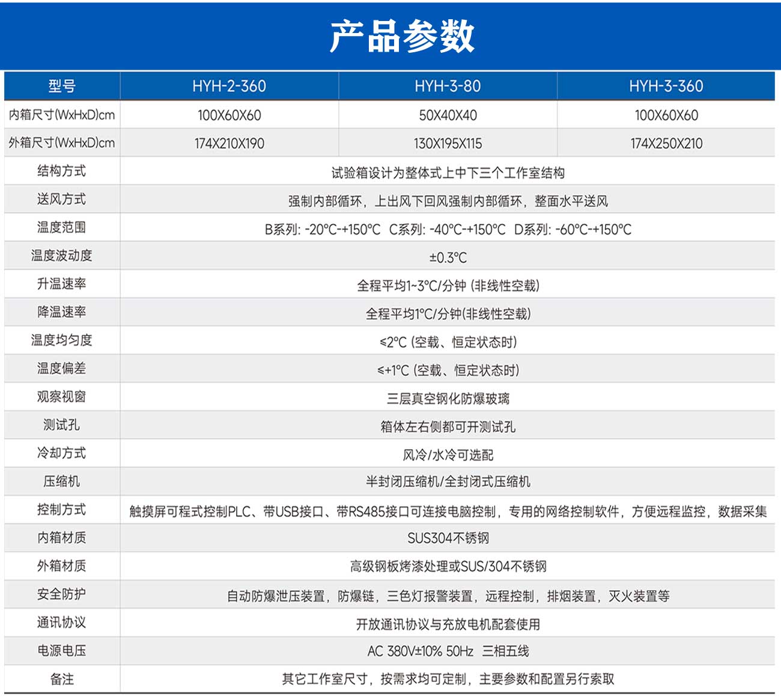Click the 产品参数 title heading
The width and height of the screenshot is (781, 700).
pos(402,36)
